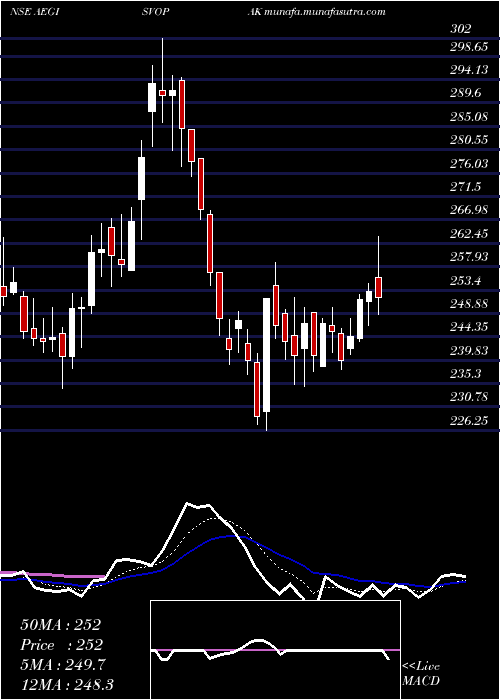Click the 302 price axis label
This screenshot has width=500, height=700.
pos(461,29)
